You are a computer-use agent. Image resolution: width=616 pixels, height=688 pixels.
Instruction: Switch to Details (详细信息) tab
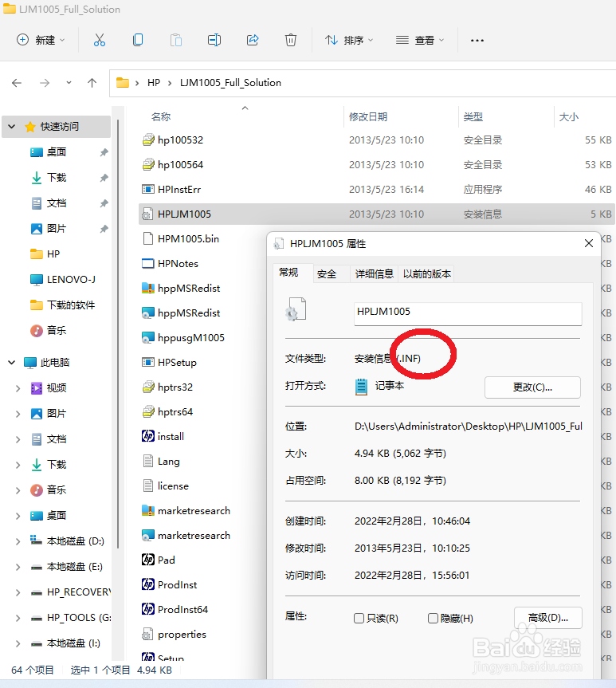[x=375, y=274]
